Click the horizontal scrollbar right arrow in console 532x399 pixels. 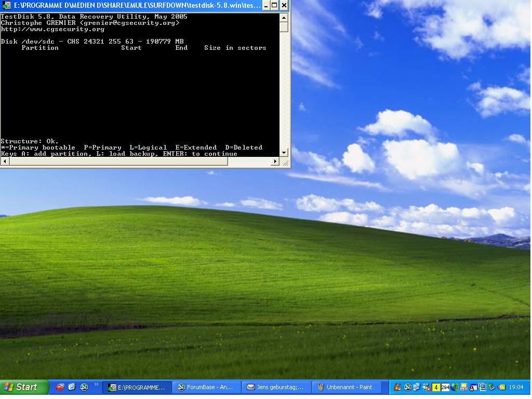point(275,162)
